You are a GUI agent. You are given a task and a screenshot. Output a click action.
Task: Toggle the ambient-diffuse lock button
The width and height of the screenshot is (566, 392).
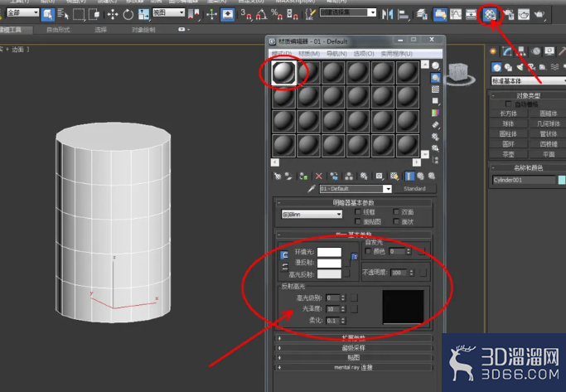point(284,255)
